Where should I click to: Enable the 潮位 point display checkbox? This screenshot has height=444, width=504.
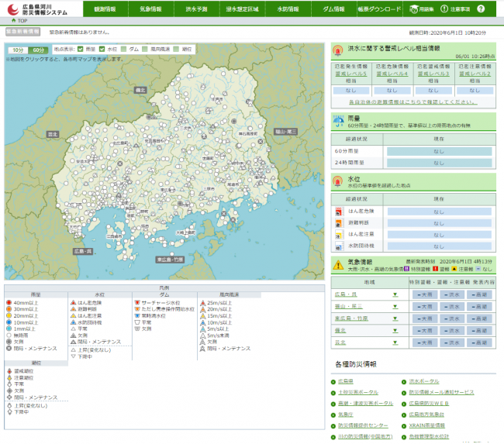click(x=176, y=49)
